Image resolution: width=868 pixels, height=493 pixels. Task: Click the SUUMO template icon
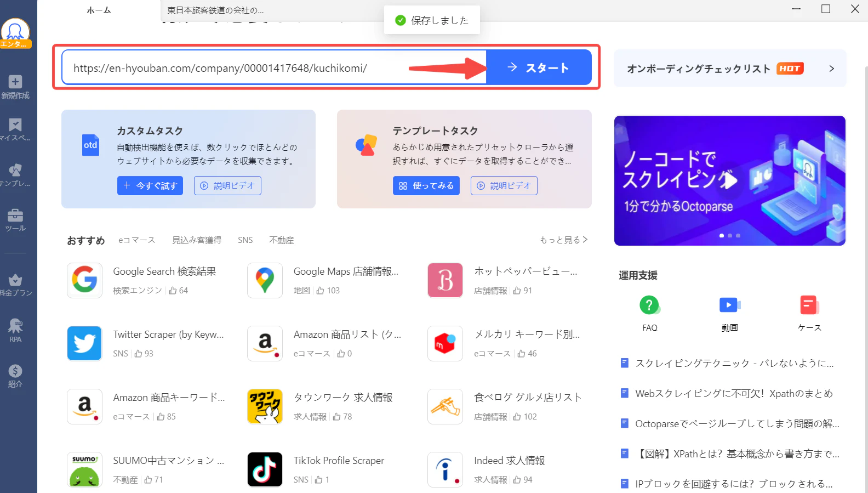(x=84, y=469)
